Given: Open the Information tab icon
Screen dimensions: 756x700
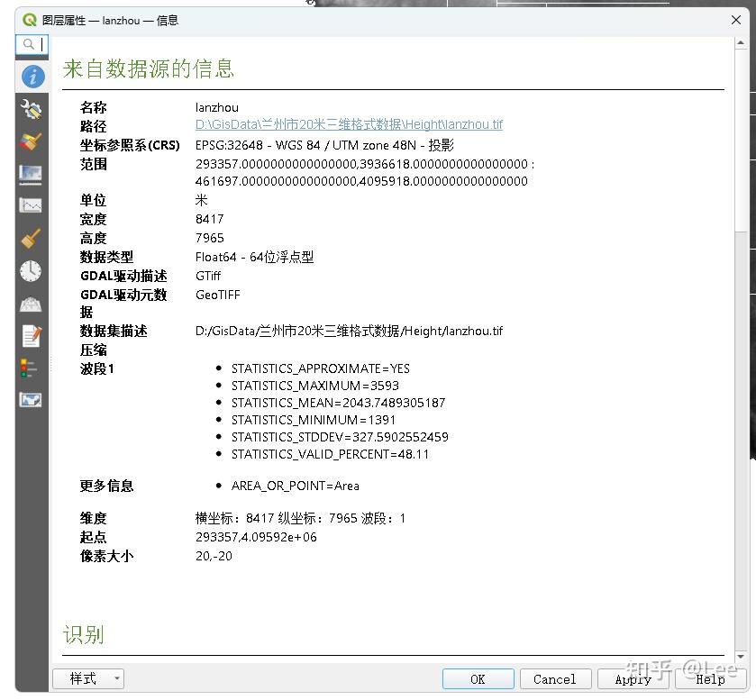Looking at the screenshot, I should [x=32, y=77].
